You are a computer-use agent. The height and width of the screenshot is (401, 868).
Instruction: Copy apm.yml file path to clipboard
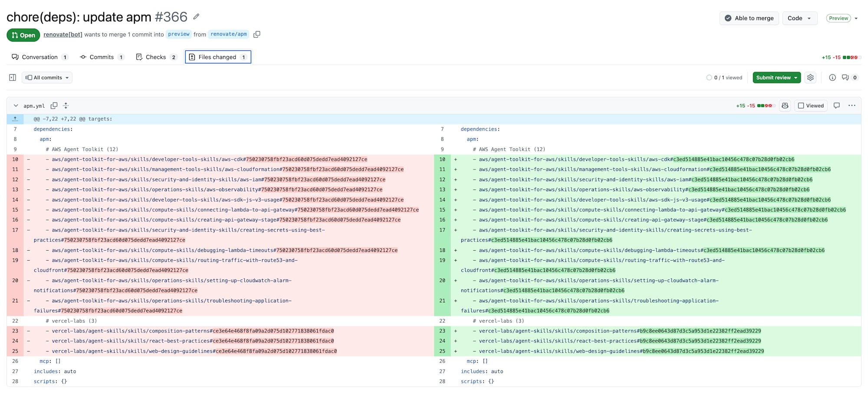[54, 106]
